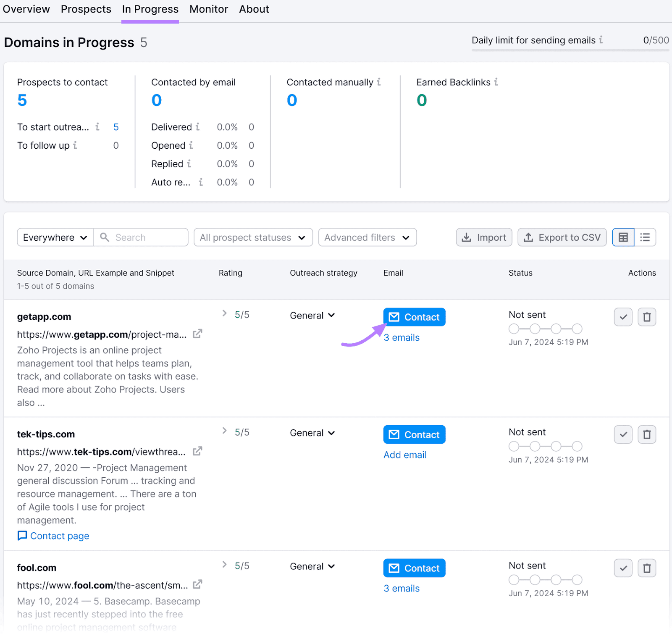Change outreach strategy for tek-tips.com via General dropdown
Screen dimensions: 672x634
pyautogui.click(x=312, y=433)
